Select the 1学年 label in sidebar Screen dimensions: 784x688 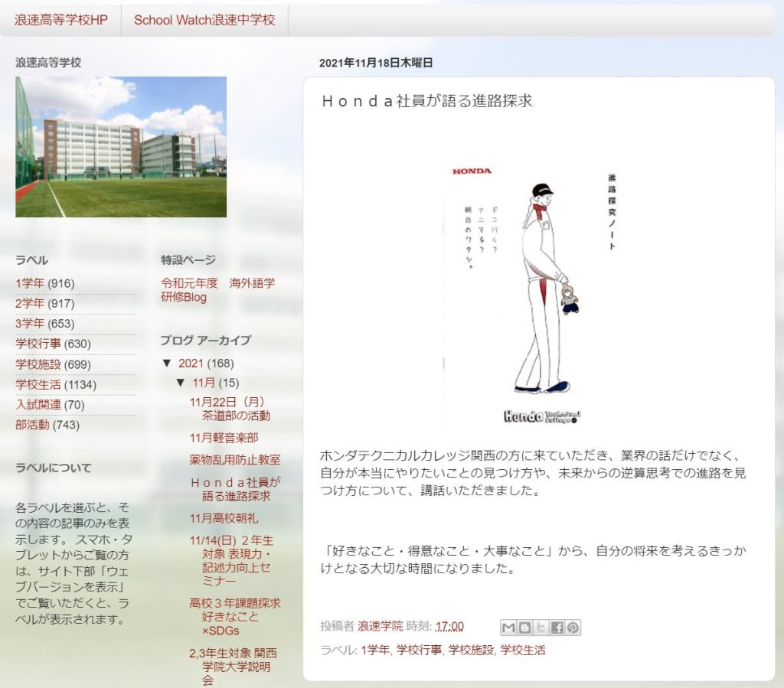[x=30, y=283]
